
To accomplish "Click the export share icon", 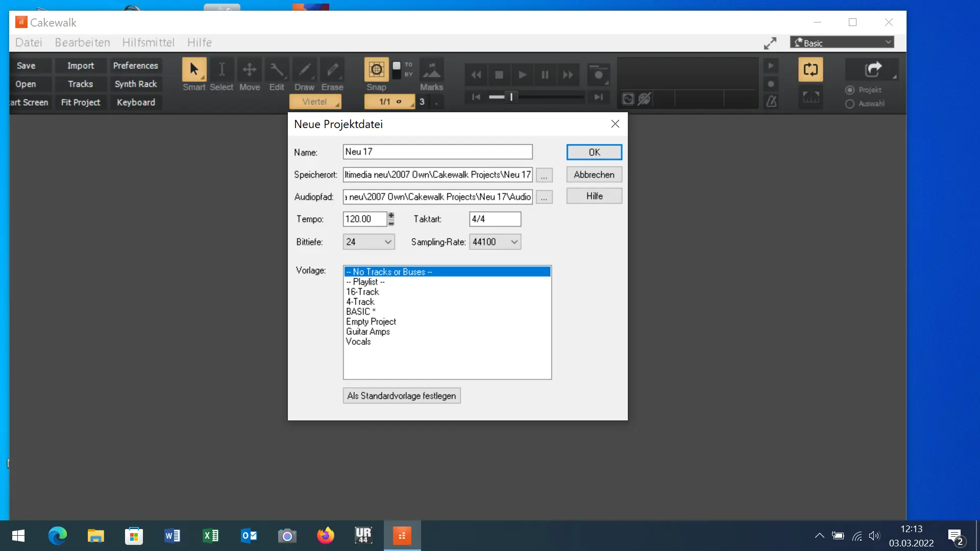I will [x=873, y=69].
